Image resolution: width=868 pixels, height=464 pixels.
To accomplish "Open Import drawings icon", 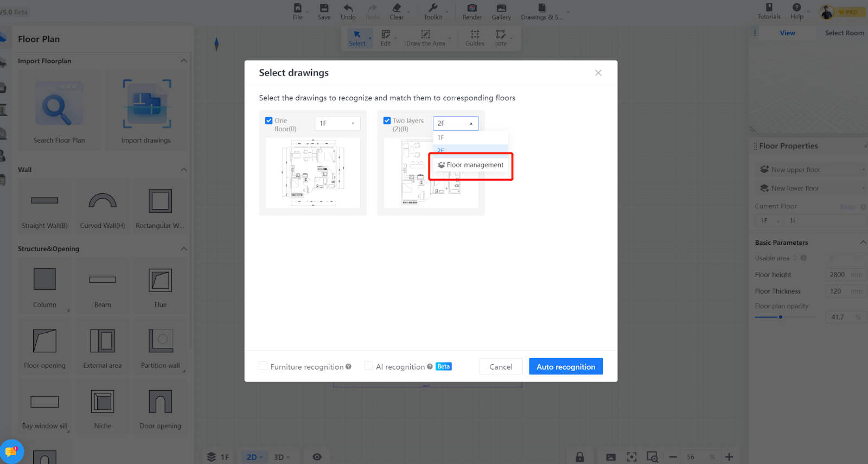I will 146,104.
